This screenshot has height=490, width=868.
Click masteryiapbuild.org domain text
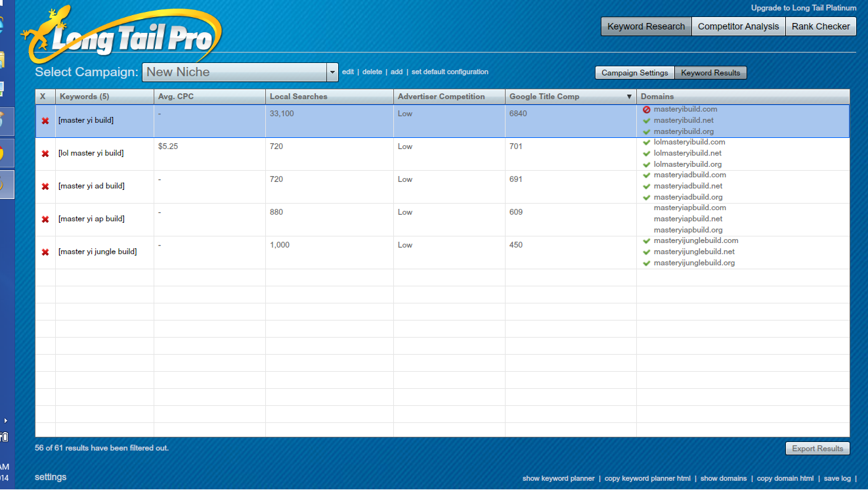pyautogui.click(x=688, y=231)
